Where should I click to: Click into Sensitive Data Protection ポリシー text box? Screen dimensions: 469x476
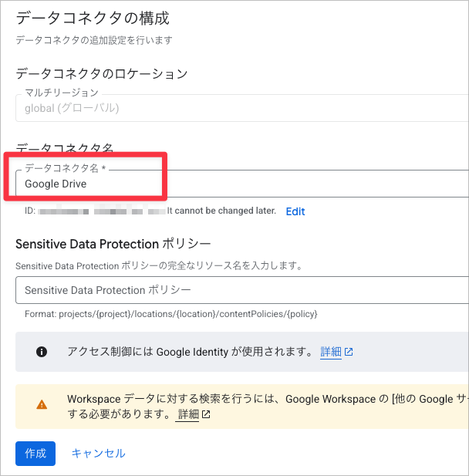click(242, 290)
